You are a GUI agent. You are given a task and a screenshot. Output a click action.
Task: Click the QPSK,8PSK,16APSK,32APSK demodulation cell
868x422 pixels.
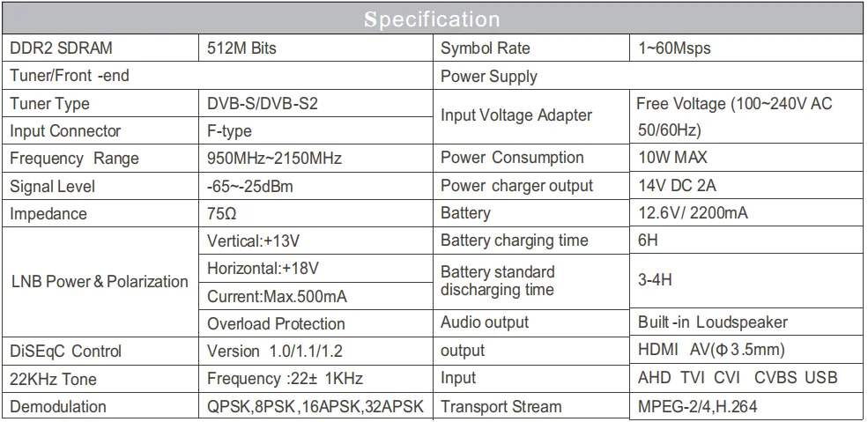(x=315, y=406)
